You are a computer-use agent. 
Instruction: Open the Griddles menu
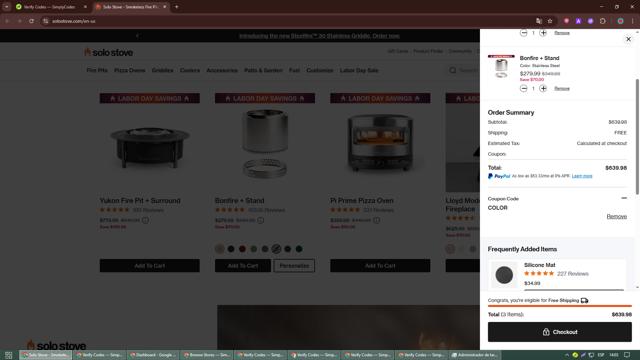pyautogui.click(x=162, y=70)
